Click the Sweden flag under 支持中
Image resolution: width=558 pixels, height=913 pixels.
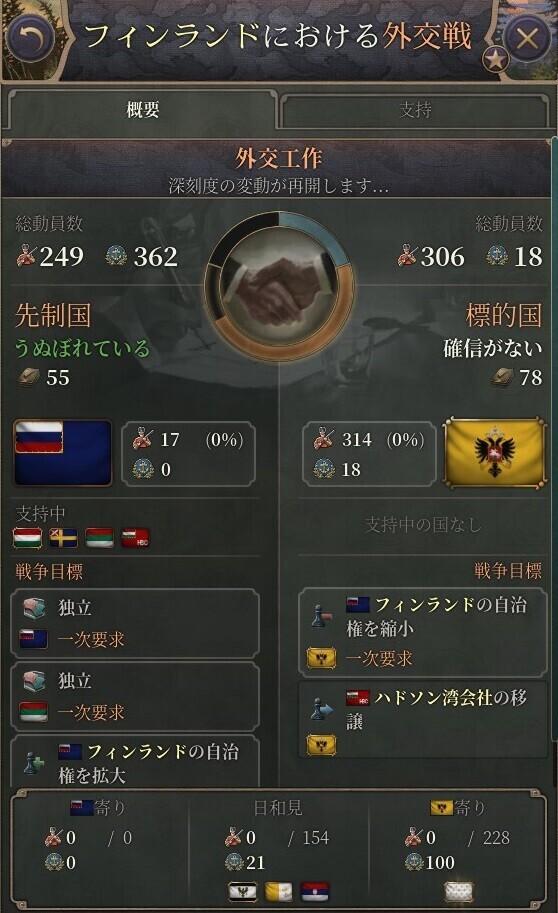click(x=63, y=537)
